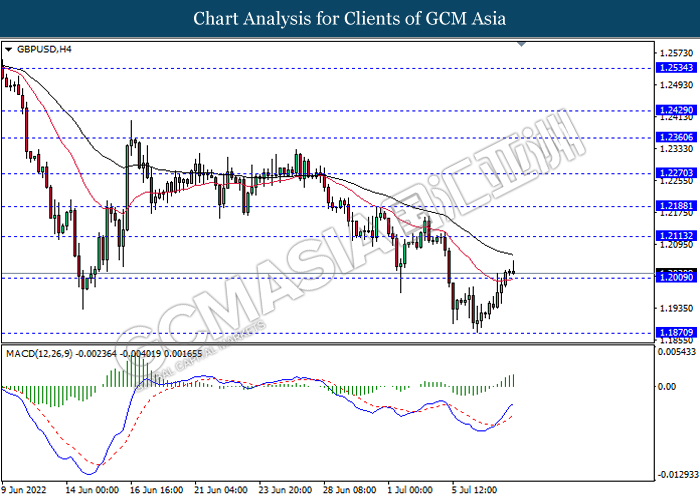This screenshot has width=700, height=500.
Task: Select the 1.21132 price level label
Action: coord(676,236)
